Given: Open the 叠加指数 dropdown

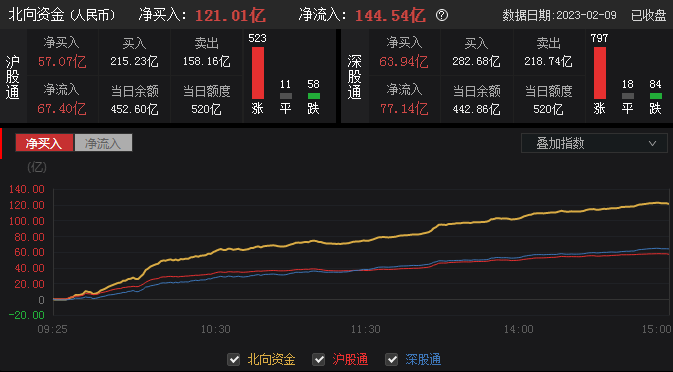Looking at the screenshot, I should (594, 143).
